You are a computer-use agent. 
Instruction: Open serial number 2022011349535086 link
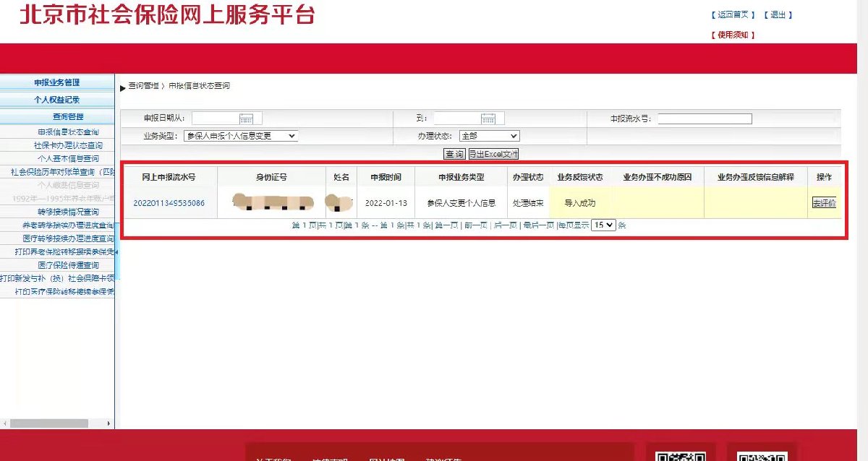(x=169, y=203)
